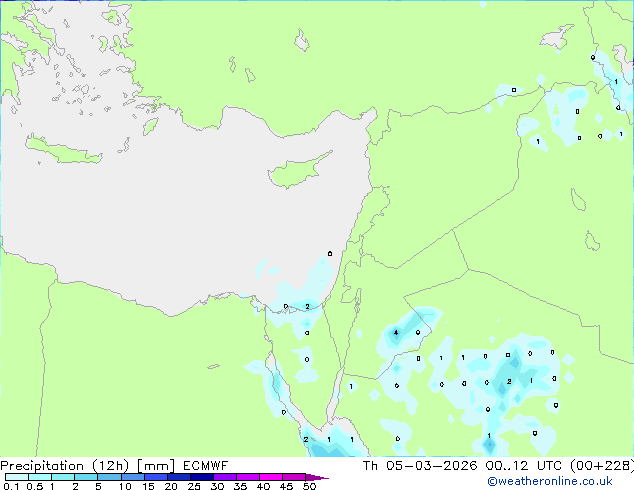
Task: Click the 0.1–0.5 mm legend color swatch
Action: pos(17,477)
